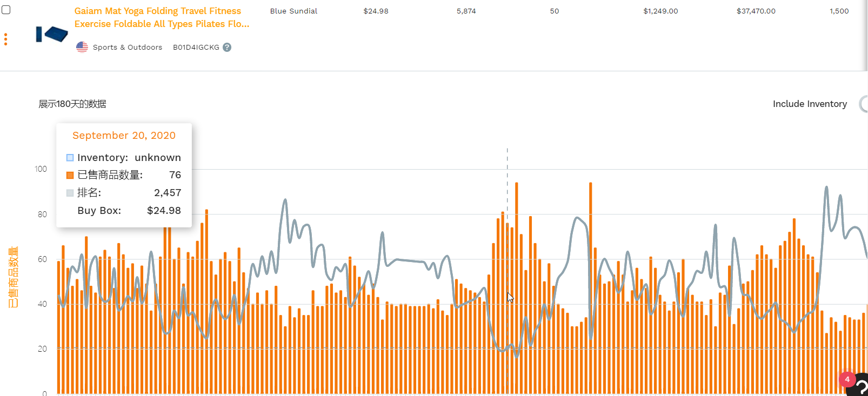This screenshot has width=868, height=396.
Task: Toggle the Include Inventory switch
Action: pyautogui.click(x=863, y=104)
